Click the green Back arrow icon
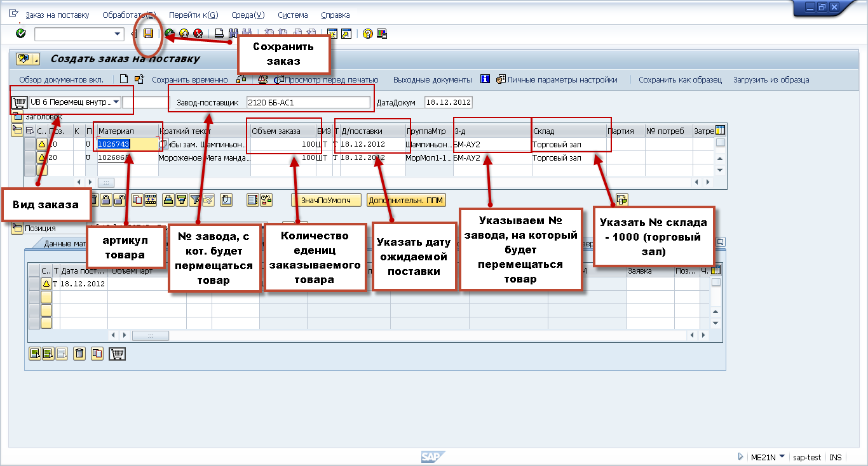868x466 pixels. tap(169, 34)
